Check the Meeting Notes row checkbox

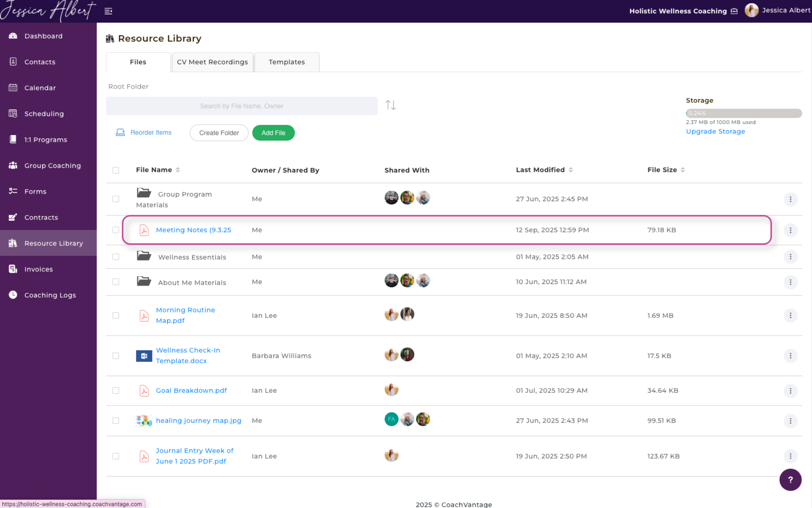click(116, 230)
